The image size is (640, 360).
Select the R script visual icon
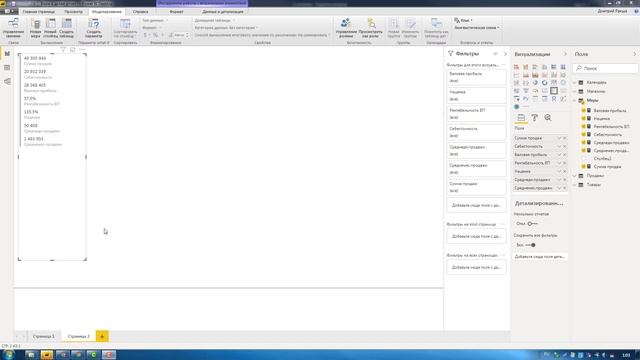[554, 99]
